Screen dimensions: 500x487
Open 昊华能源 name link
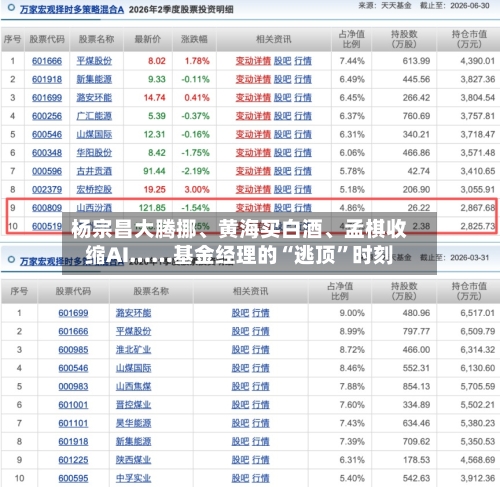click(x=133, y=423)
